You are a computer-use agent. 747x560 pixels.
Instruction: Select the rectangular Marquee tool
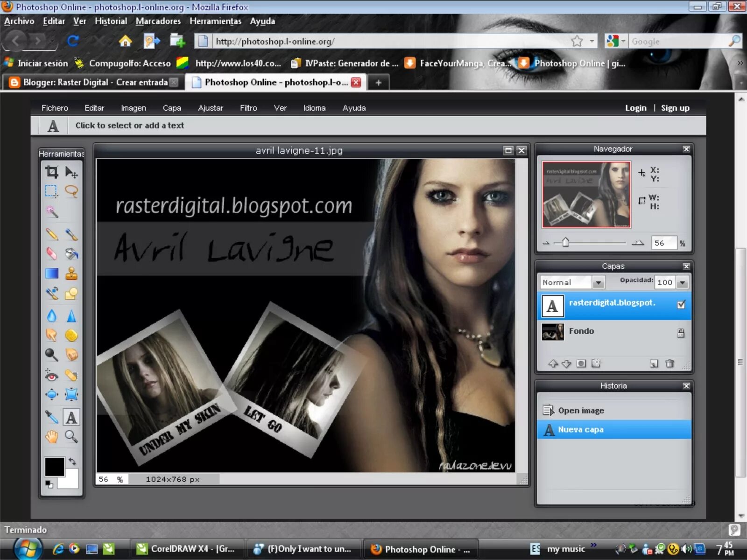[x=51, y=191]
